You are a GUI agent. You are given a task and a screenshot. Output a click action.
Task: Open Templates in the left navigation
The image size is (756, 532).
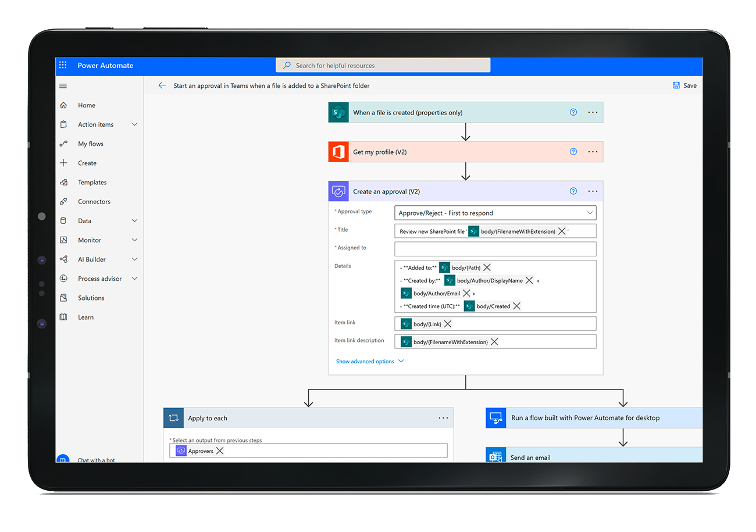(x=92, y=183)
